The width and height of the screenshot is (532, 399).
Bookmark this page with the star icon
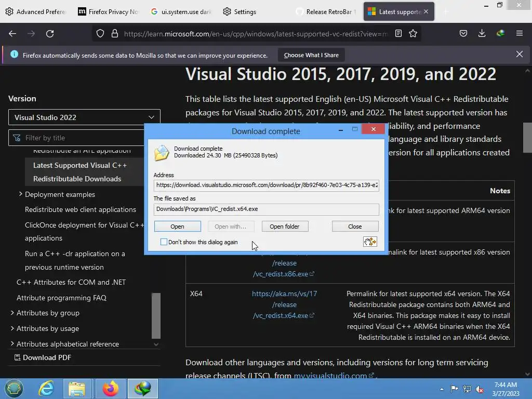413,34
